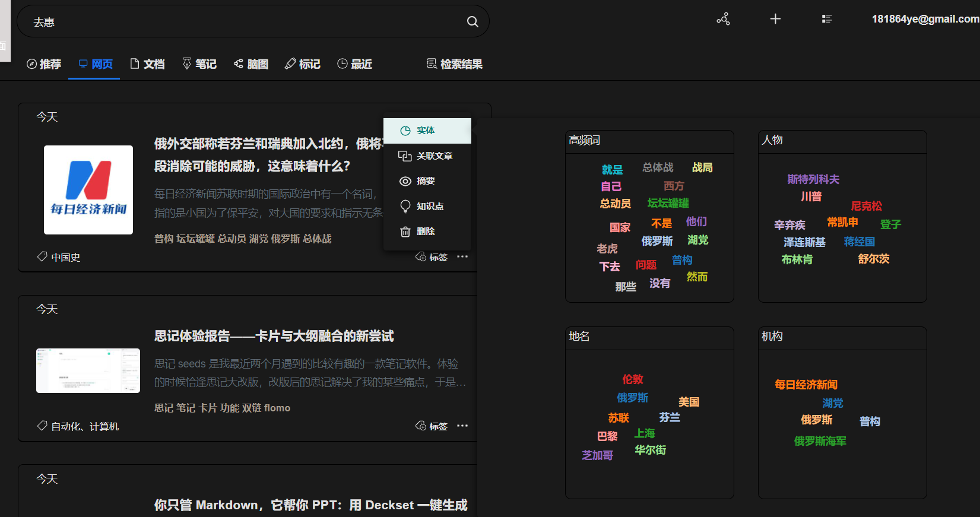Open account 181864ye@gmail.com
Viewport: 980px width, 517px height.
(x=925, y=19)
